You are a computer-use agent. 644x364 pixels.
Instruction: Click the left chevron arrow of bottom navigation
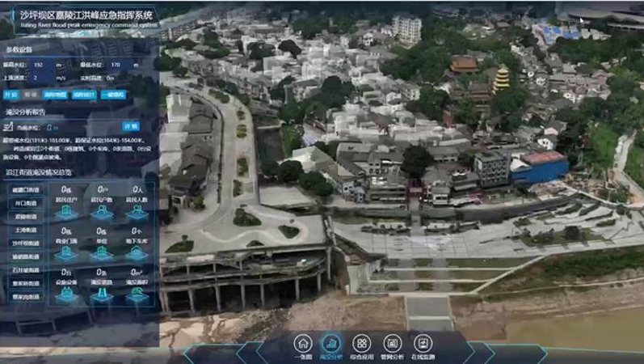tap(246, 353)
